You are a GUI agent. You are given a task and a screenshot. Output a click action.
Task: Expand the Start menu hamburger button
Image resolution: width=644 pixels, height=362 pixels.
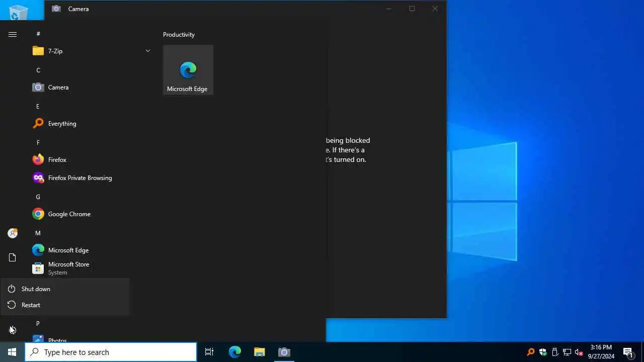click(x=13, y=34)
